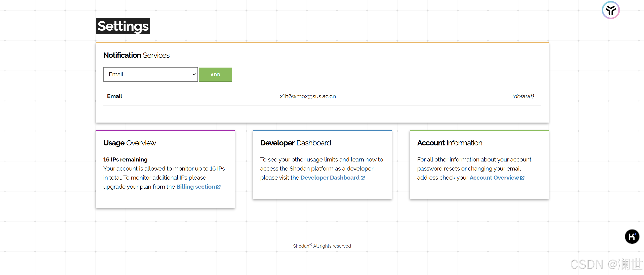Screen dimensions: 644x275
Task: Click external-link icon beside Billing section
Action: (x=218, y=187)
